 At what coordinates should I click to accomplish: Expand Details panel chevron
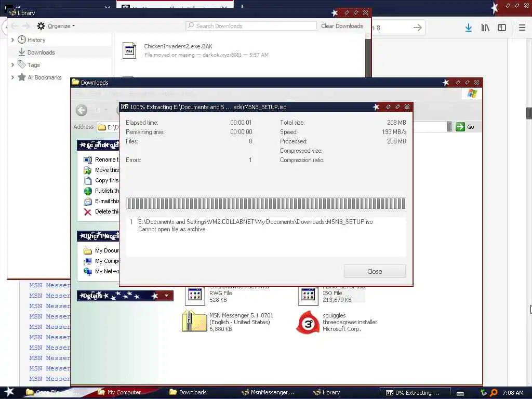(166, 296)
